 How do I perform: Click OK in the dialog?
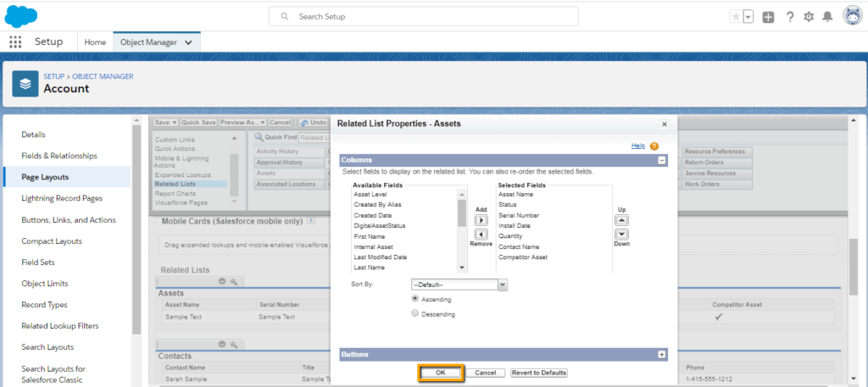tap(440, 373)
